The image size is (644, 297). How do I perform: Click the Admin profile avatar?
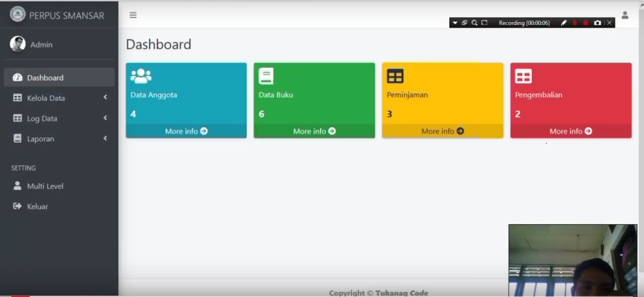click(x=18, y=44)
